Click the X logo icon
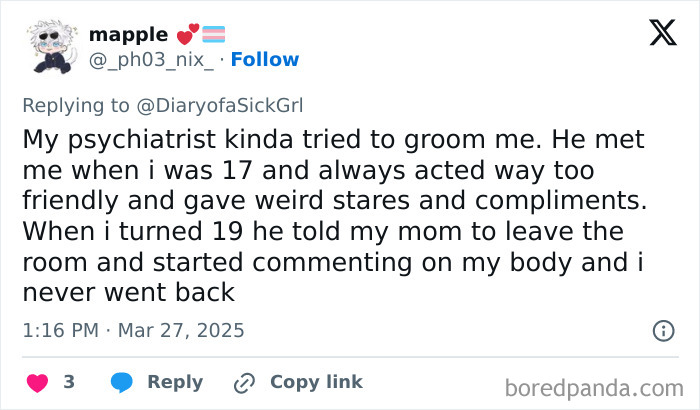Image resolution: width=700 pixels, height=410 pixels. [x=656, y=35]
